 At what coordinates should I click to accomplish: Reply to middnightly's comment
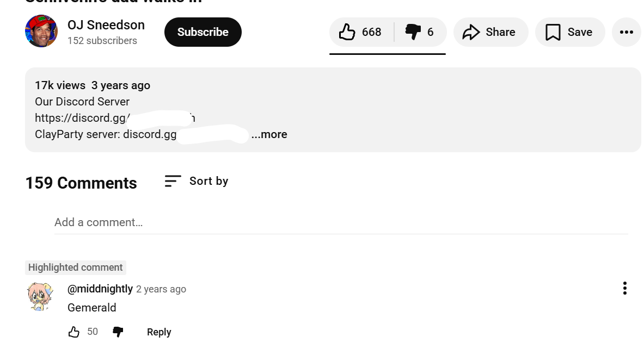tap(159, 332)
